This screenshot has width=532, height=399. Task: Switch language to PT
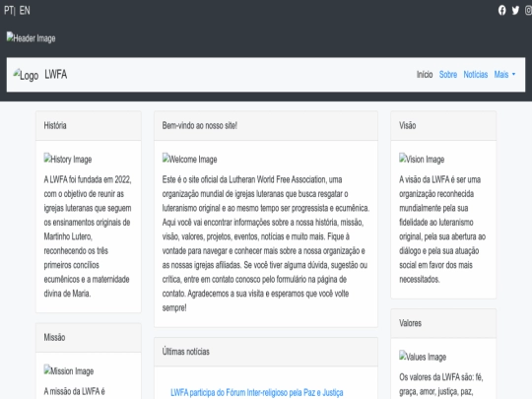[x=9, y=11]
